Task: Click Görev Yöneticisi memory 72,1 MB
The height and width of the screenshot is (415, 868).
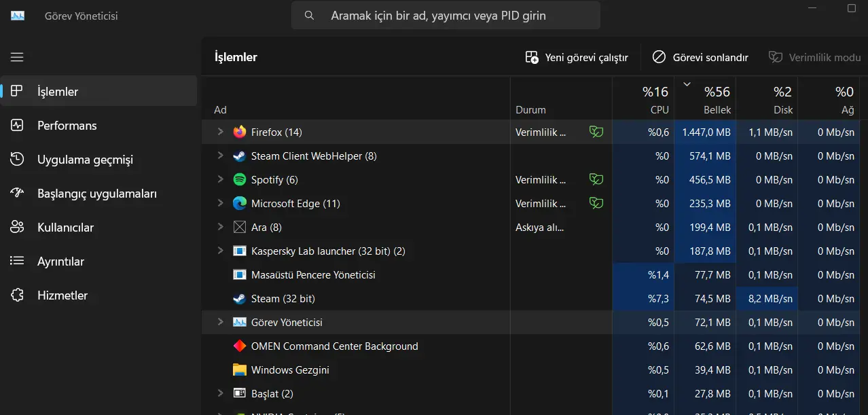Action: pos(713,323)
